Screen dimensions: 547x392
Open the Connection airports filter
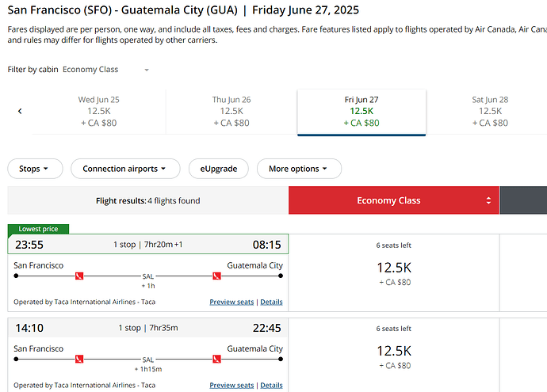pos(124,169)
